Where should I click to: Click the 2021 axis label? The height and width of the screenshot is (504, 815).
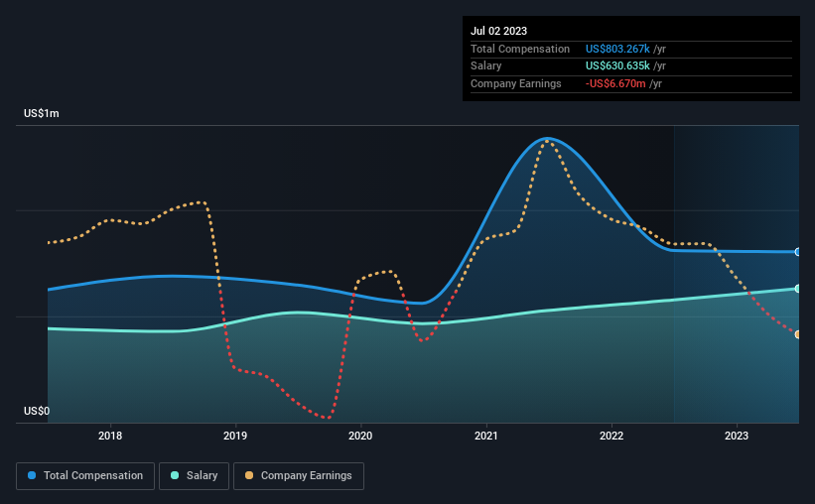pyautogui.click(x=486, y=436)
